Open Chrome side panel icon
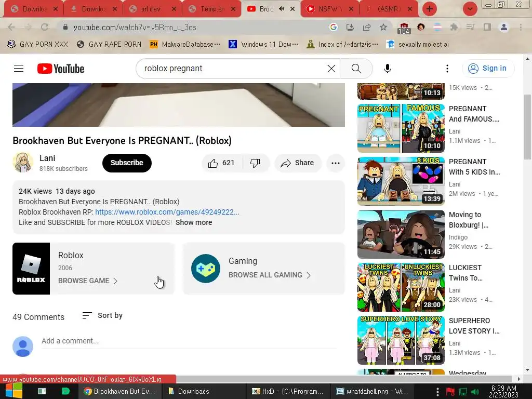The image size is (532, 399). point(487,27)
